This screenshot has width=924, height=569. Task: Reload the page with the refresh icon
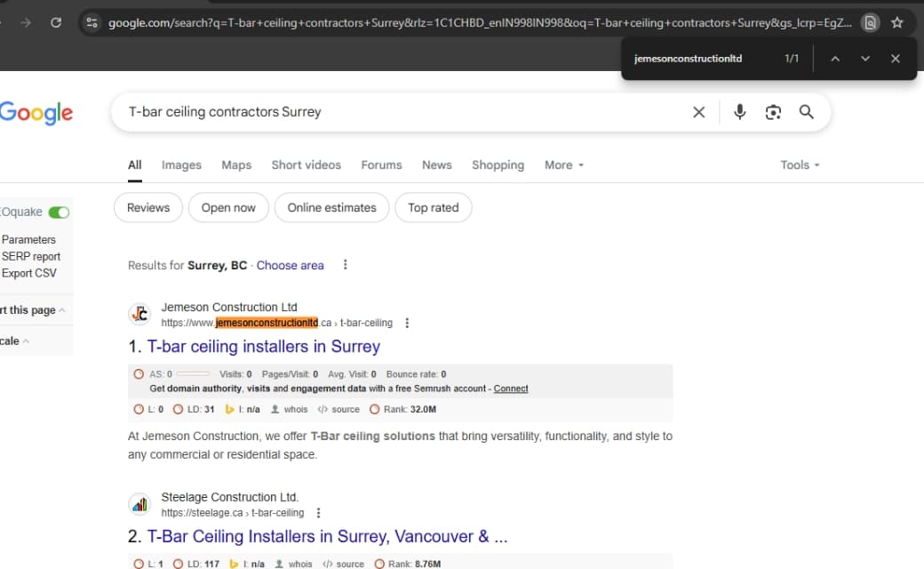pyautogui.click(x=56, y=23)
